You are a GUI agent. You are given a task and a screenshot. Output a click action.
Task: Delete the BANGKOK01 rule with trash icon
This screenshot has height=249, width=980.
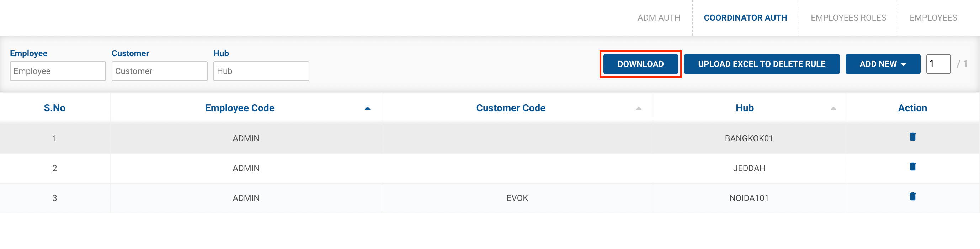[912, 137]
